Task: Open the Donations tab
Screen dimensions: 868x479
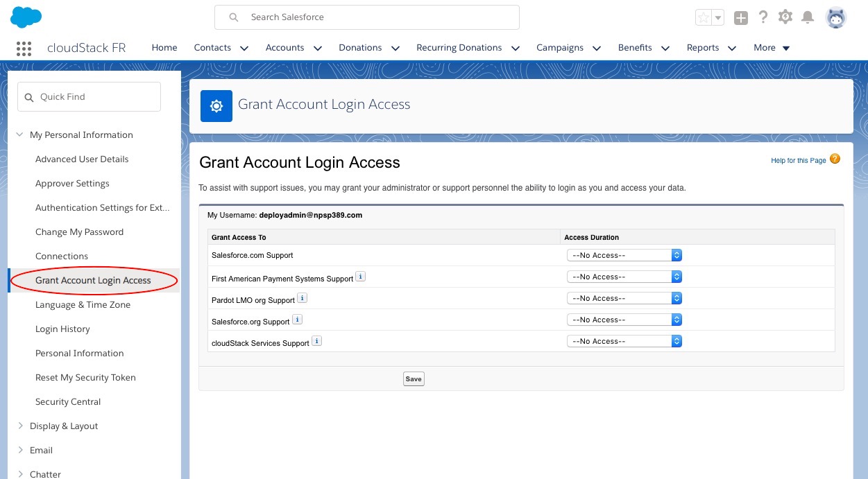Action: pyautogui.click(x=360, y=48)
